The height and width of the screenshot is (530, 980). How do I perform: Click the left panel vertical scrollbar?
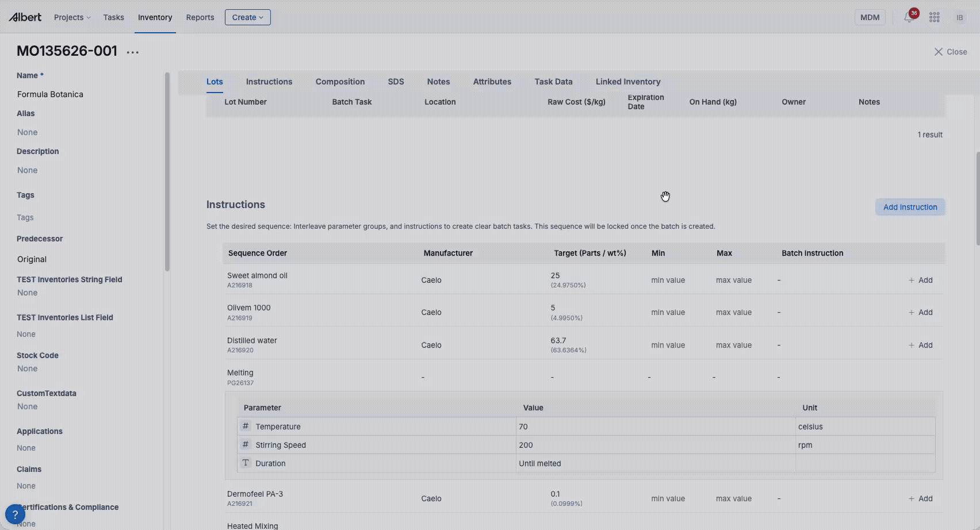coord(167,171)
